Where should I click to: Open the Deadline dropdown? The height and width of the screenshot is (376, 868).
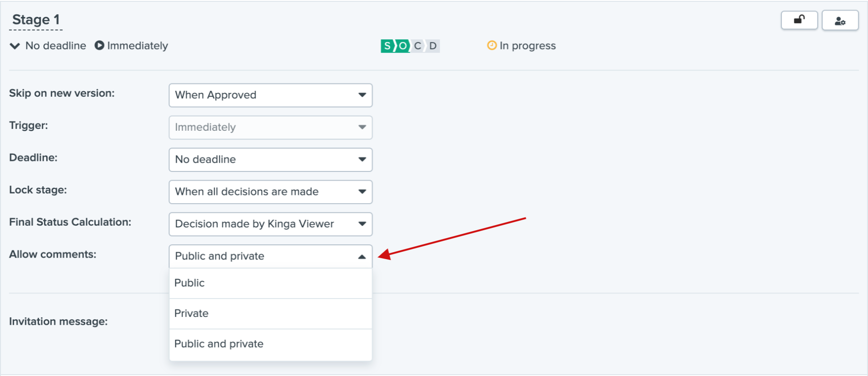click(x=270, y=160)
